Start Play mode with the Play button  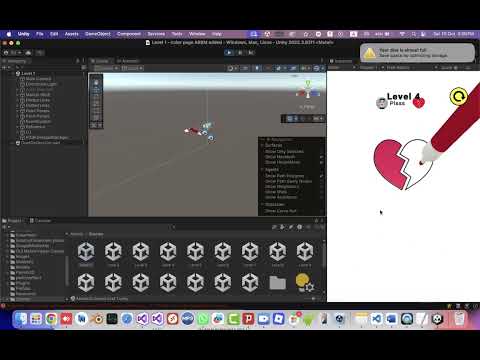pyautogui.click(x=229, y=52)
